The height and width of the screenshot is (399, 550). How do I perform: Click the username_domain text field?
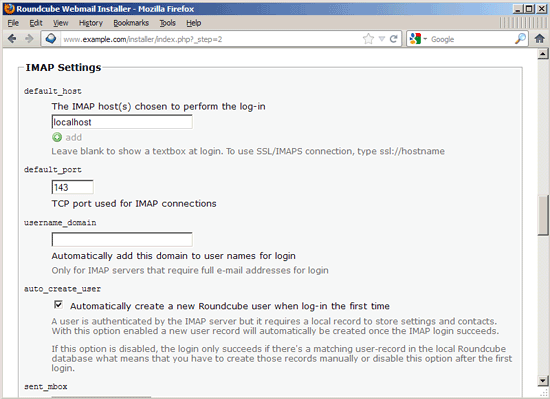pyautogui.click(x=122, y=239)
